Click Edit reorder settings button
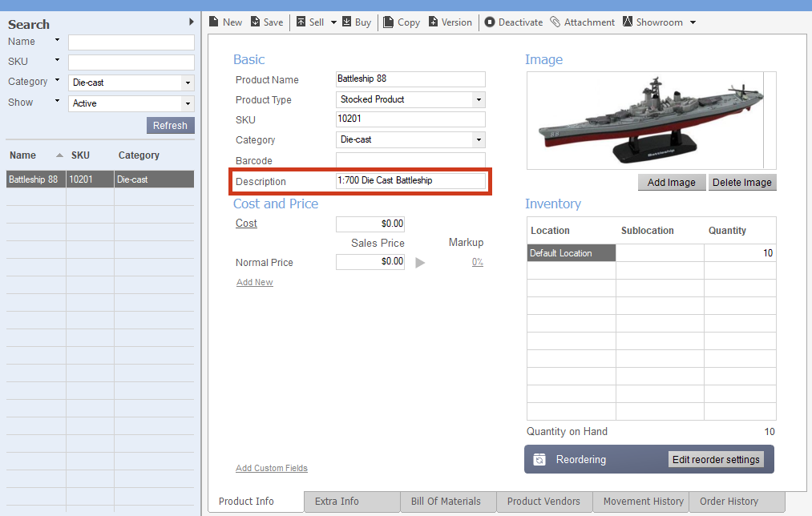 tap(716, 460)
